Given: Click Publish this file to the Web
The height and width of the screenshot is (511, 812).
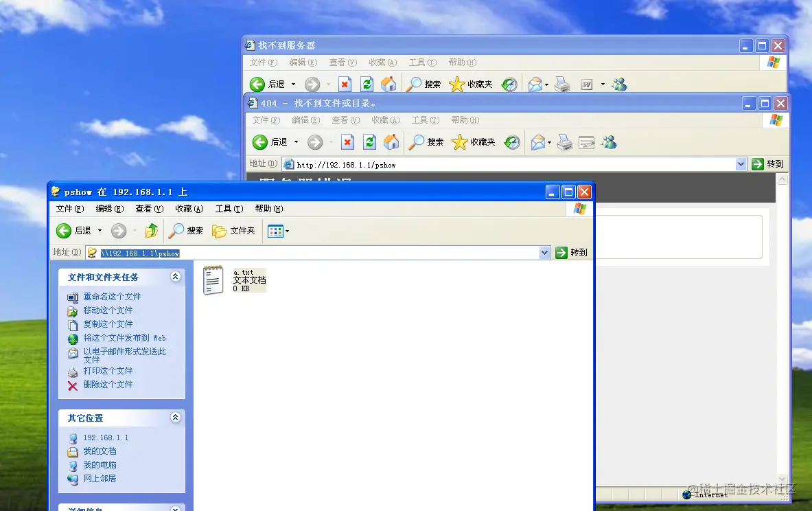Looking at the screenshot, I should coord(124,338).
